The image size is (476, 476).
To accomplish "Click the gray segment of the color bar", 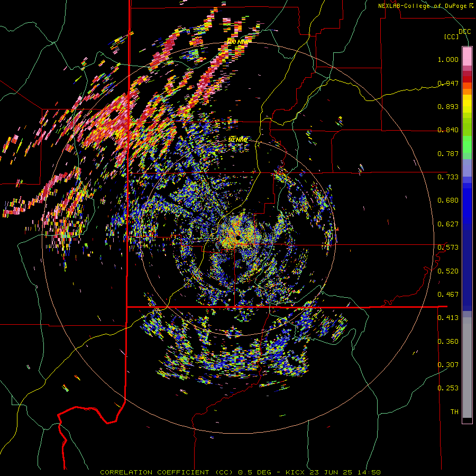I will 467,368.
